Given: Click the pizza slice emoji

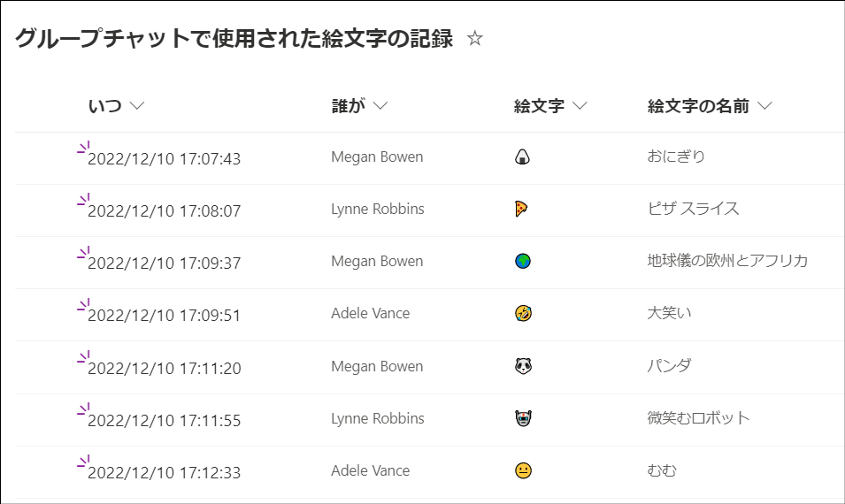Looking at the screenshot, I should (521, 209).
